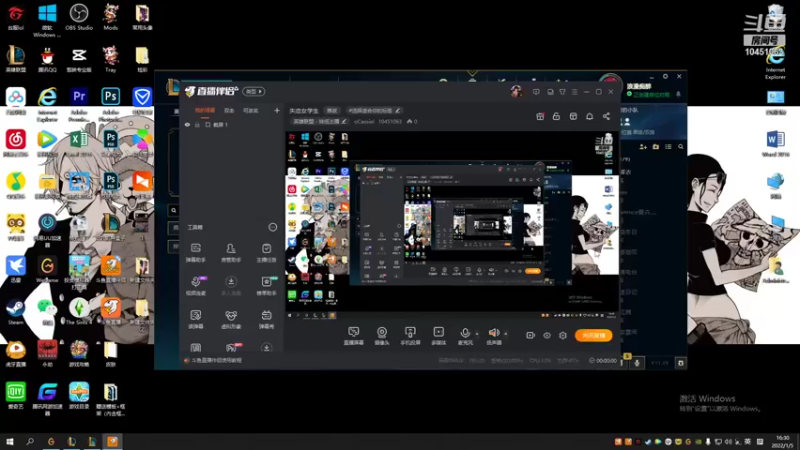Click the room number 10451063 text

tap(390, 121)
